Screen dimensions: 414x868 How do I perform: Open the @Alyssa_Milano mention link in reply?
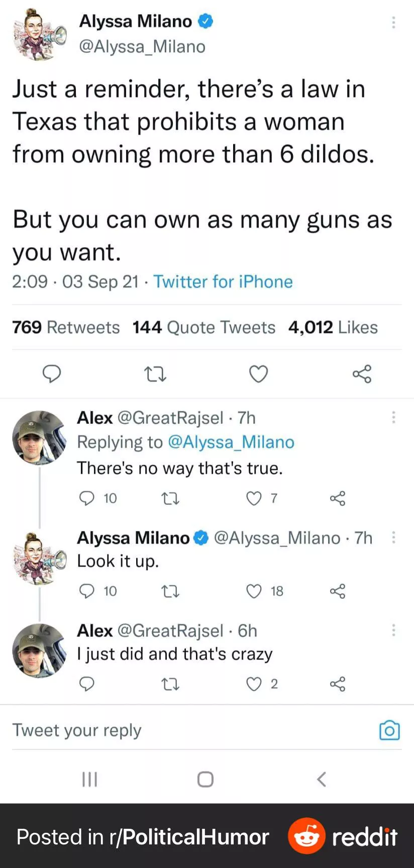(231, 442)
